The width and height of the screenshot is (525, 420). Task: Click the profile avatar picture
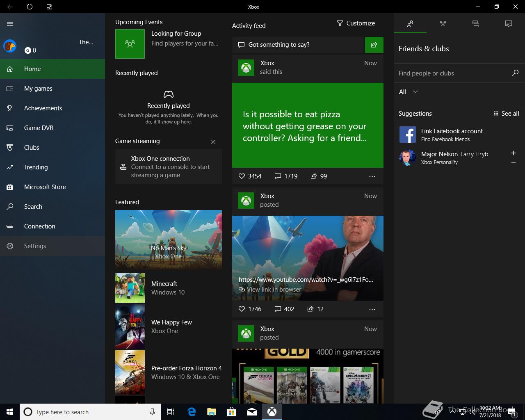click(x=10, y=46)
